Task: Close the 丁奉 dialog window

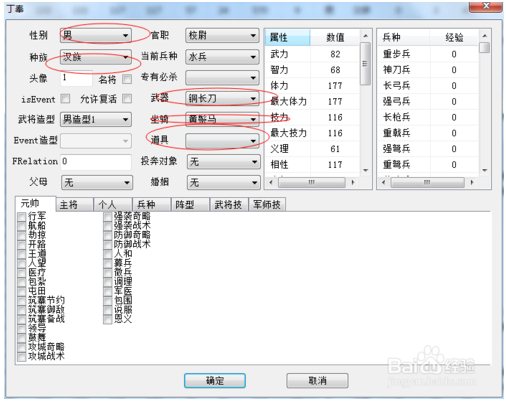Action: [486, 6]
